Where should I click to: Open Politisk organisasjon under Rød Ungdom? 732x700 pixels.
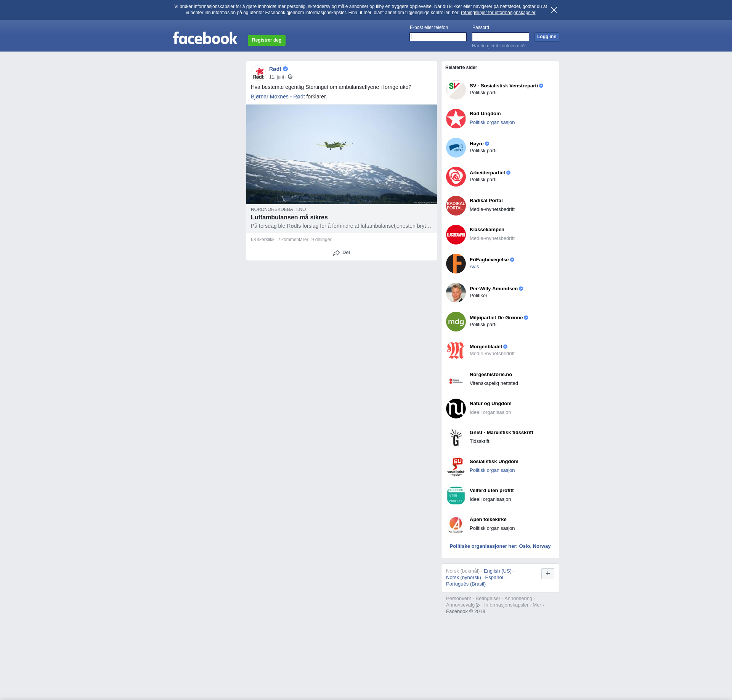click(x=492, y=122)
